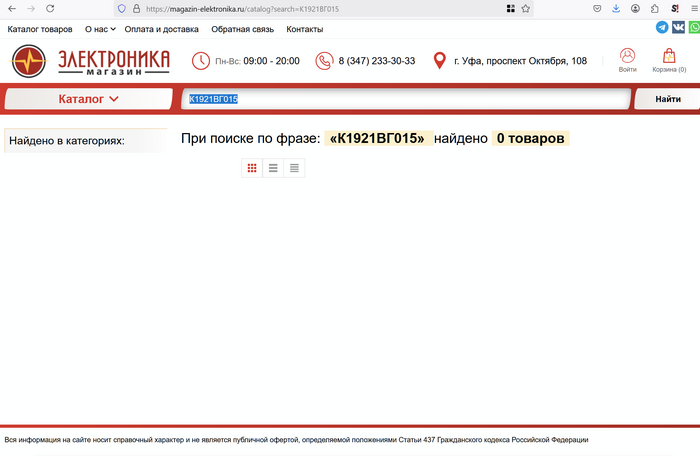Switch to grid tile view
700x456 pixels.
click(252, 168)
